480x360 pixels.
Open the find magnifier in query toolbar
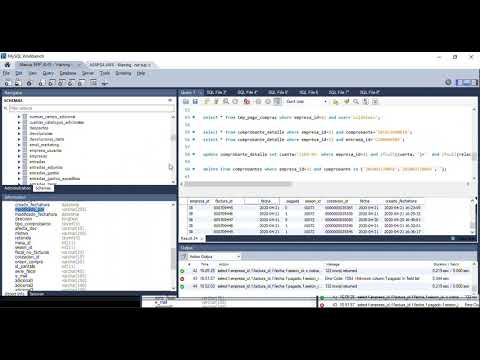pyautogui.click(x=356, y=101)
